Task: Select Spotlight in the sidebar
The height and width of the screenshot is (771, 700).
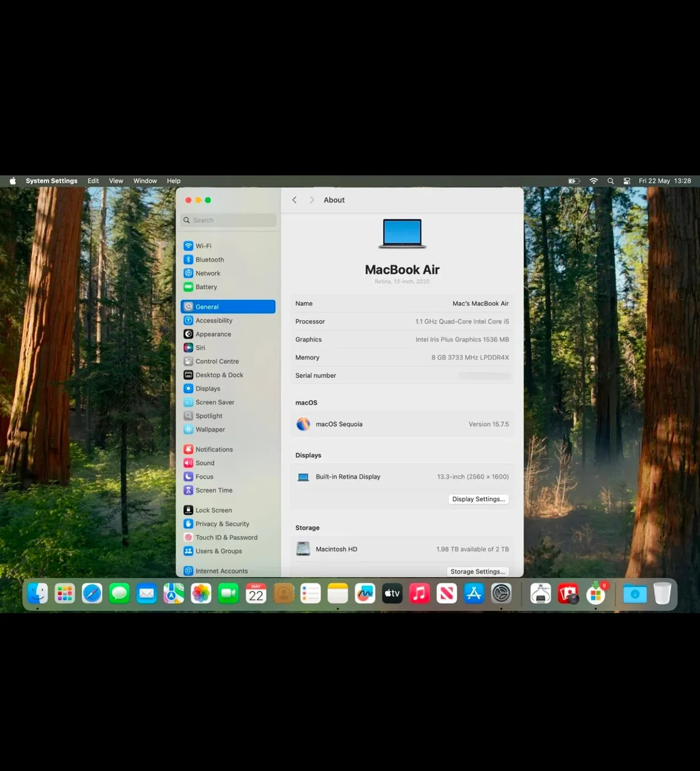Action: (228, 416)
